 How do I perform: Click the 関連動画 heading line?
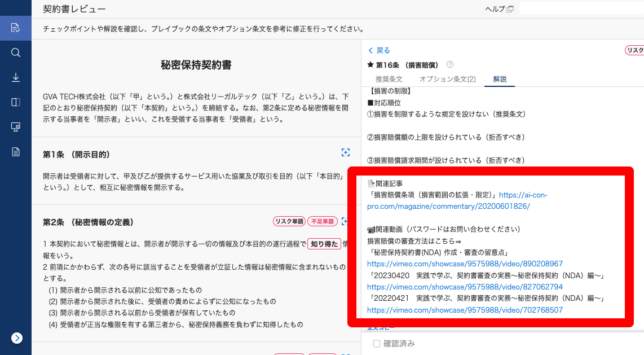pos(444,229)
